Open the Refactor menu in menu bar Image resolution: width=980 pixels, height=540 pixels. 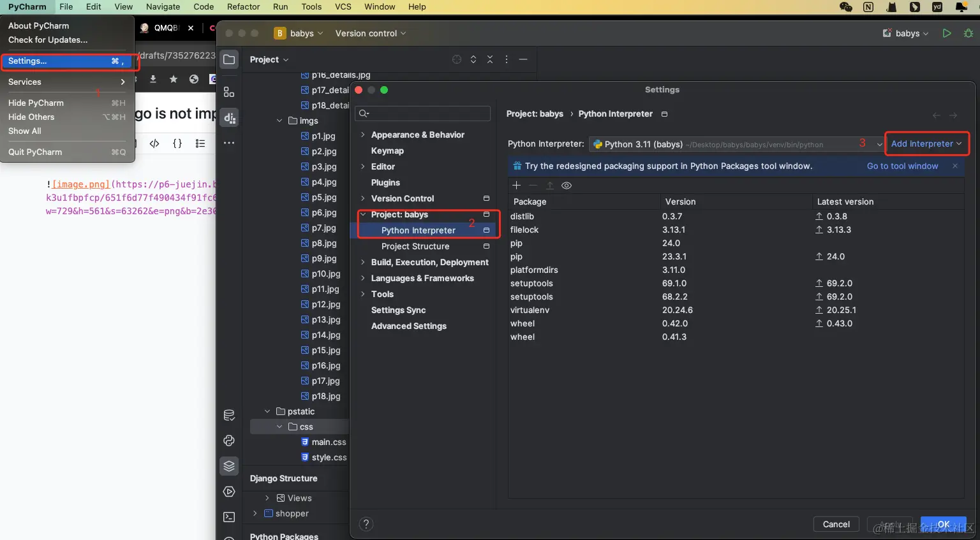[x=243, y=7]
